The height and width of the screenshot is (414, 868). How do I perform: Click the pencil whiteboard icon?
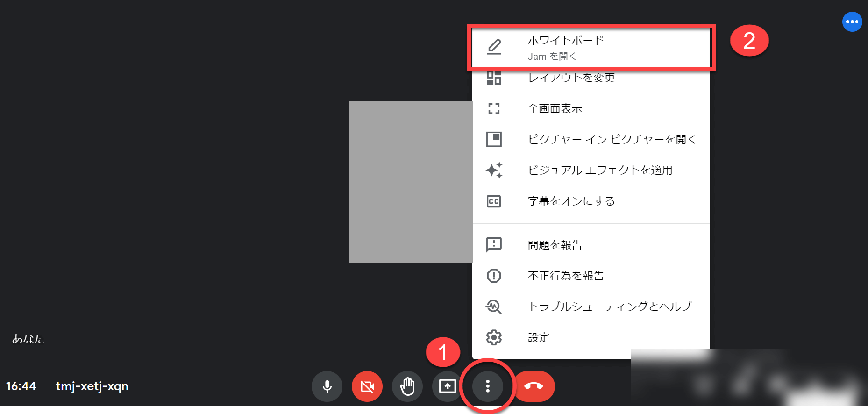[494, 47]
